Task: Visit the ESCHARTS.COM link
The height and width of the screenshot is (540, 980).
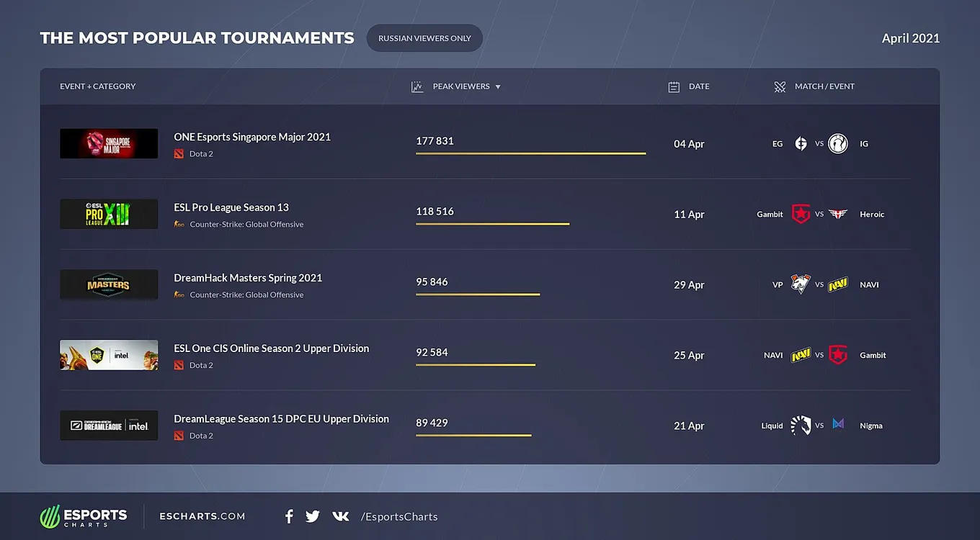Action: coord(202,516)
